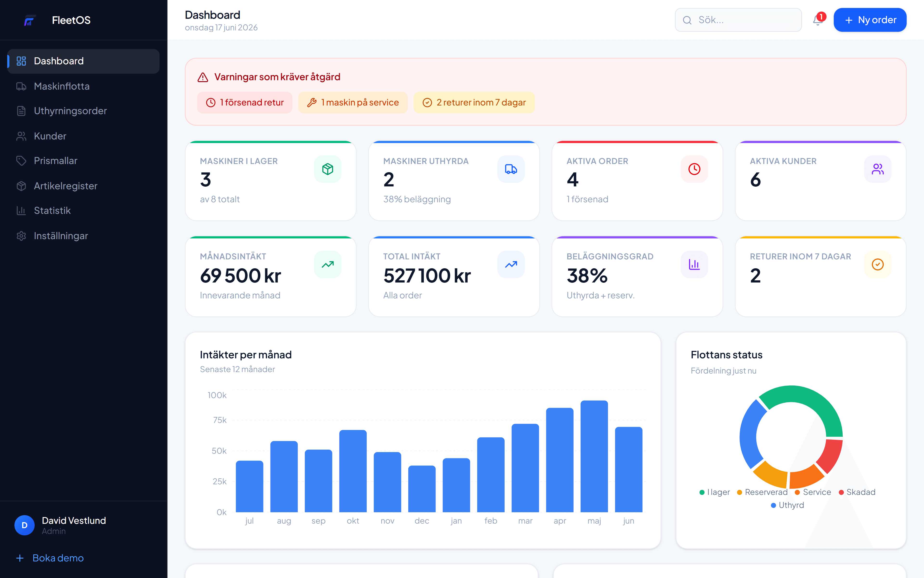Click the Reserverad legend entry

tap(762, 492)
